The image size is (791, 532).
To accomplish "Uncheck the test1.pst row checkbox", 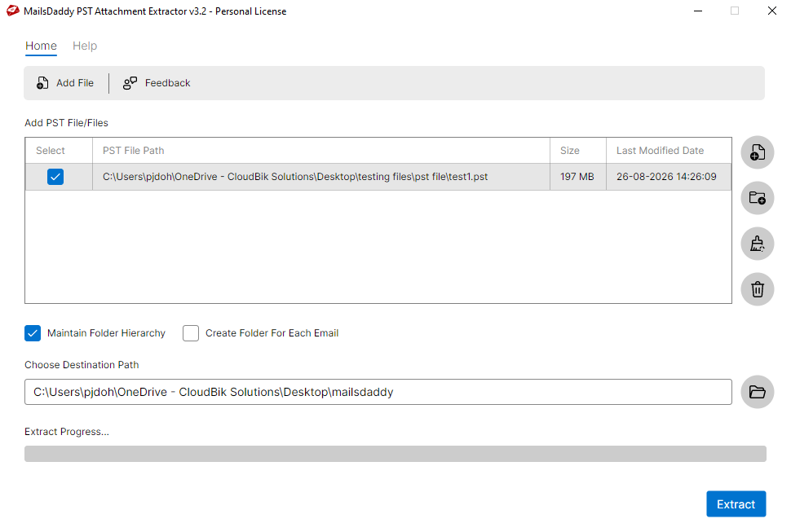I will click(55, 177).
